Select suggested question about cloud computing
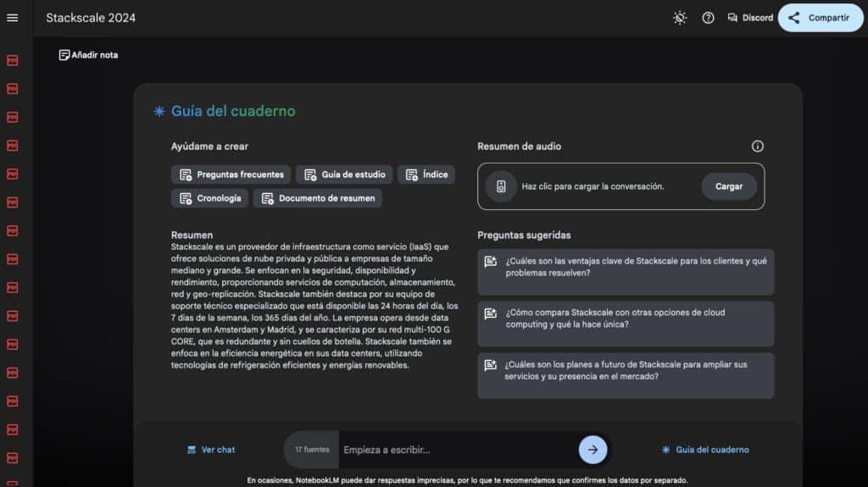Viewport: 868px width, 487px height. tap(626, 324)
